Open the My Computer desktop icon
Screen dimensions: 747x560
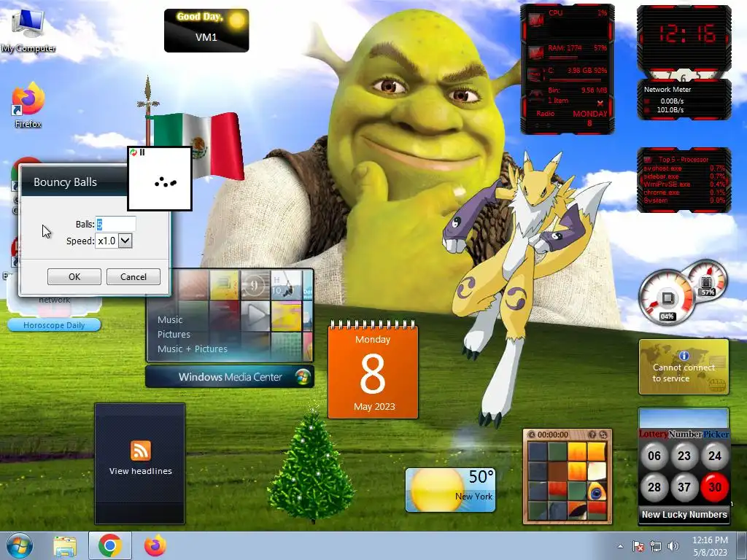click(28, 29)
